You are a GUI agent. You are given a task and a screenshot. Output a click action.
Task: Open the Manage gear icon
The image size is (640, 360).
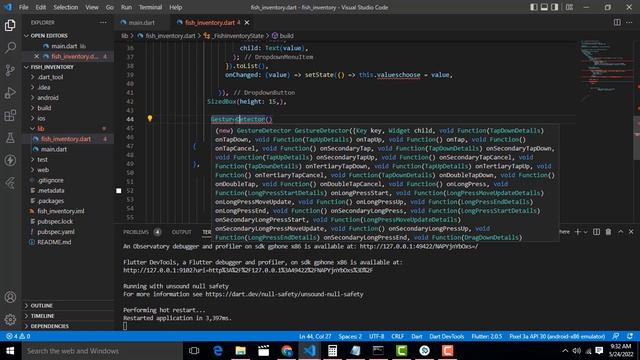[10, 319]
